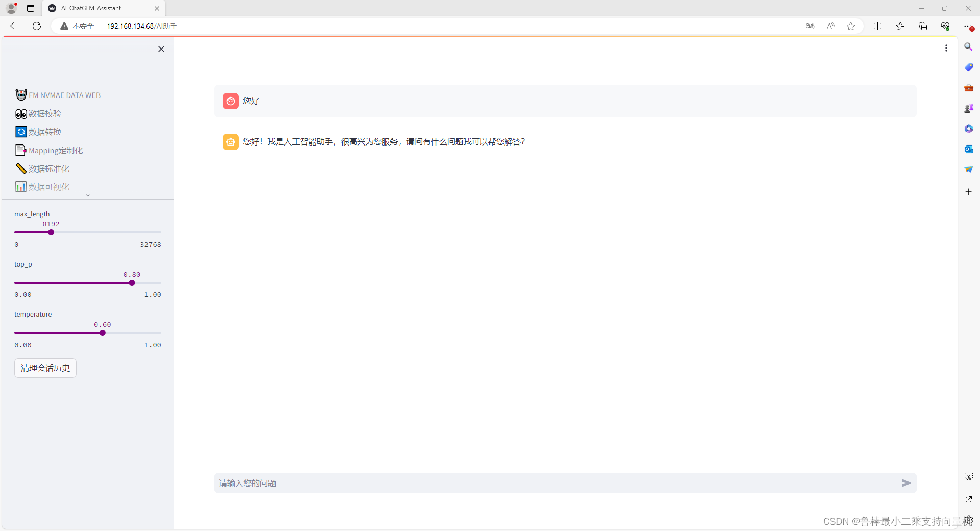
Task: Open the profile avatar in title bar
Action: click(x=11, y=8)
